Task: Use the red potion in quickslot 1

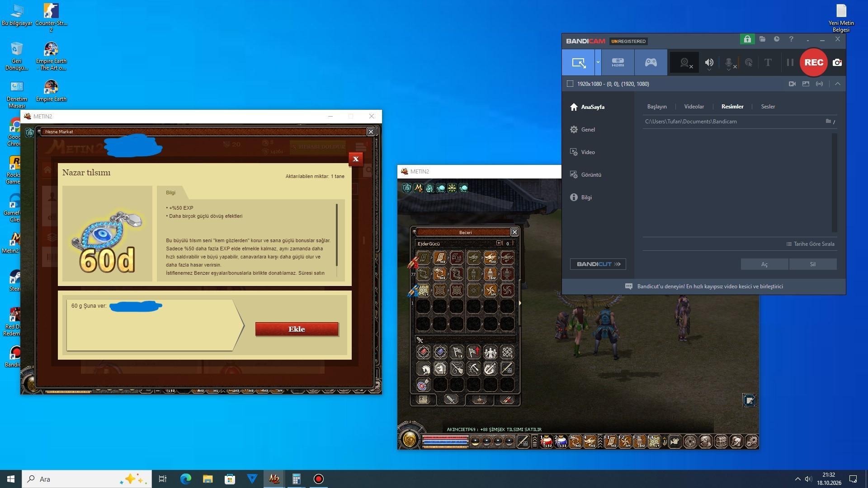Action: point(547,441)
